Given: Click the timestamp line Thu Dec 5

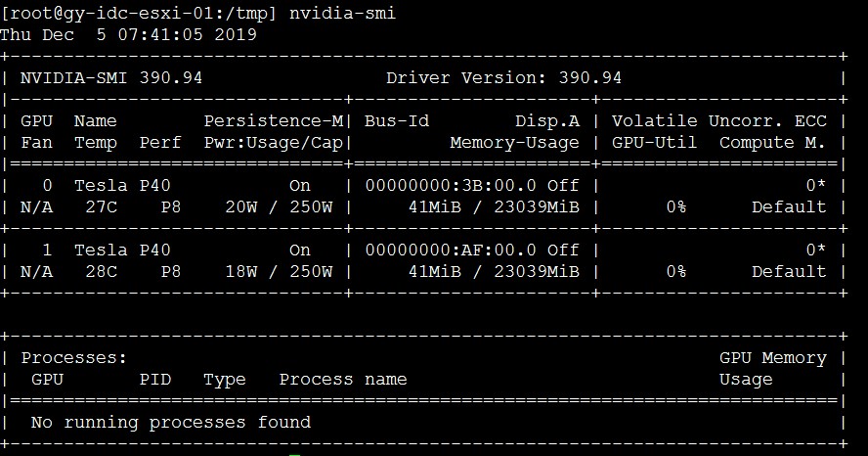Looking at the screenshot, I should 128,34.
